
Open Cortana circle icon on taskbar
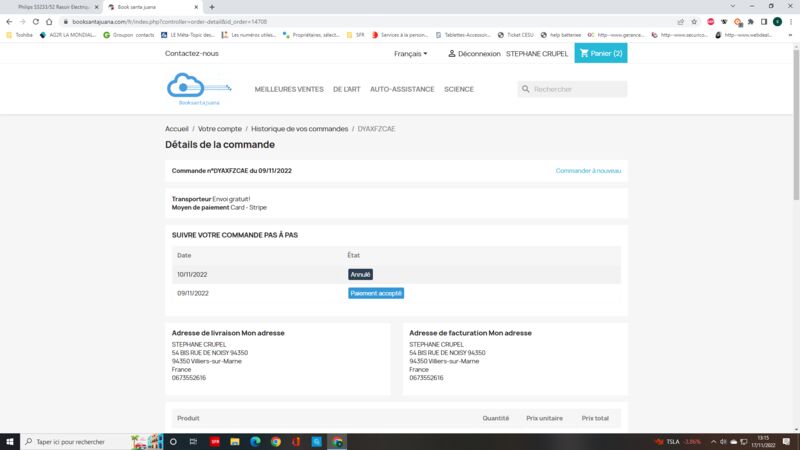pos(173,442)
